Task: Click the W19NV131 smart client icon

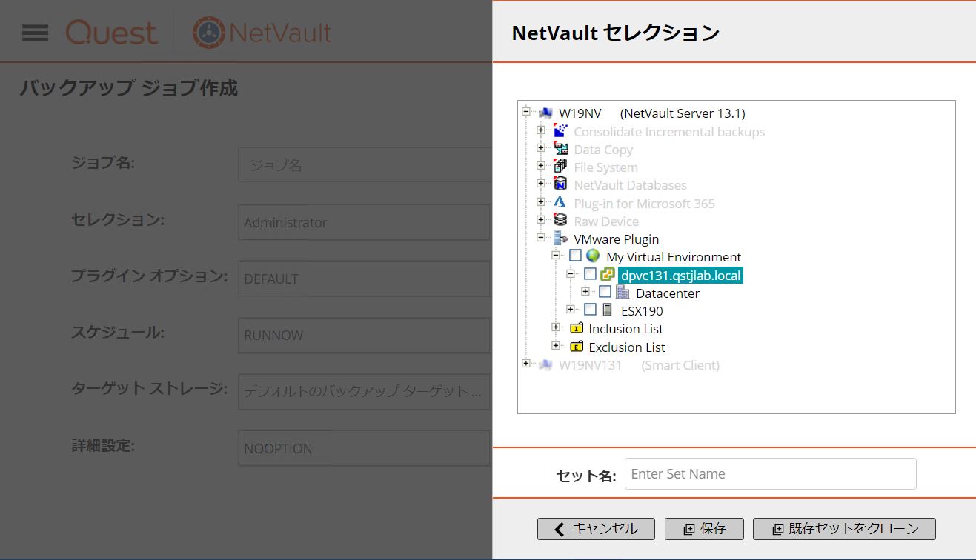Action: [x=545, y=364]
